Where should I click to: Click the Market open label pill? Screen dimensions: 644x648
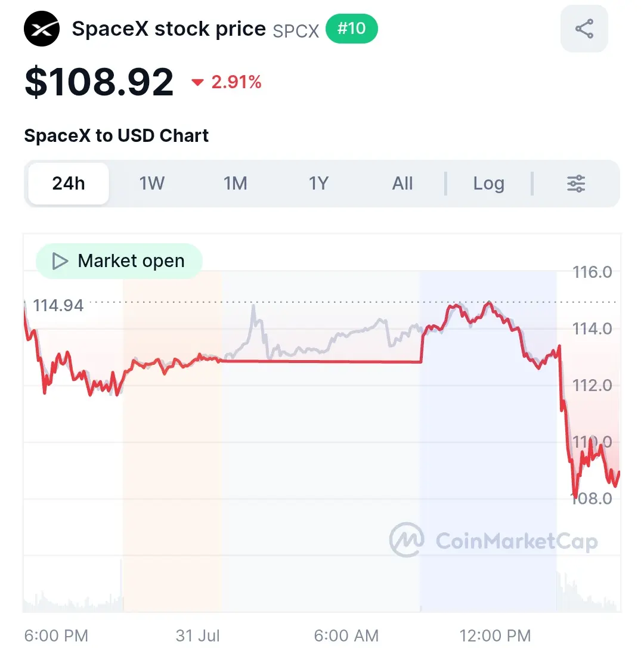[119, 261]
